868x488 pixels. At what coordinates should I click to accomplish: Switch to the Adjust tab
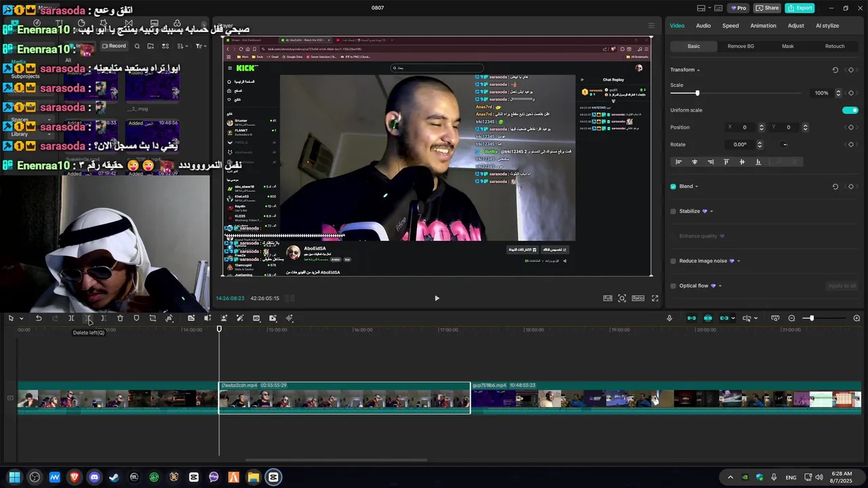[796, 26]
